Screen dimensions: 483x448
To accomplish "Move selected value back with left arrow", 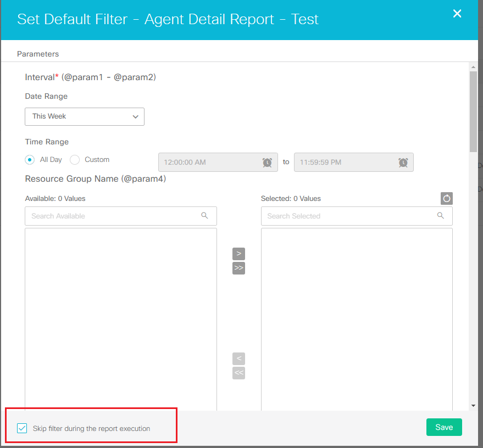I will pyautogui.click(x=238, y=359).
